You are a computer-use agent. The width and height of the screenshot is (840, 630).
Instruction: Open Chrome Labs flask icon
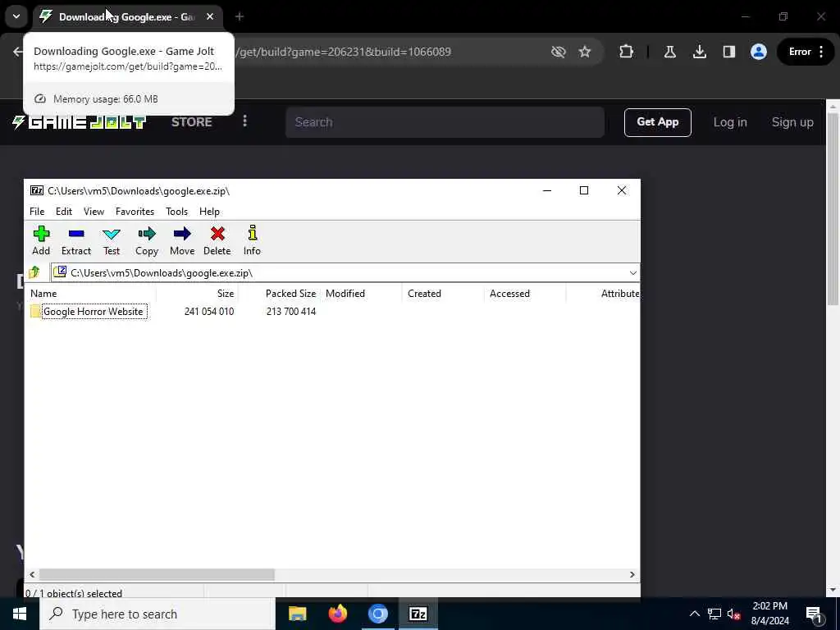pyautogui.click(x=669, y=52)
